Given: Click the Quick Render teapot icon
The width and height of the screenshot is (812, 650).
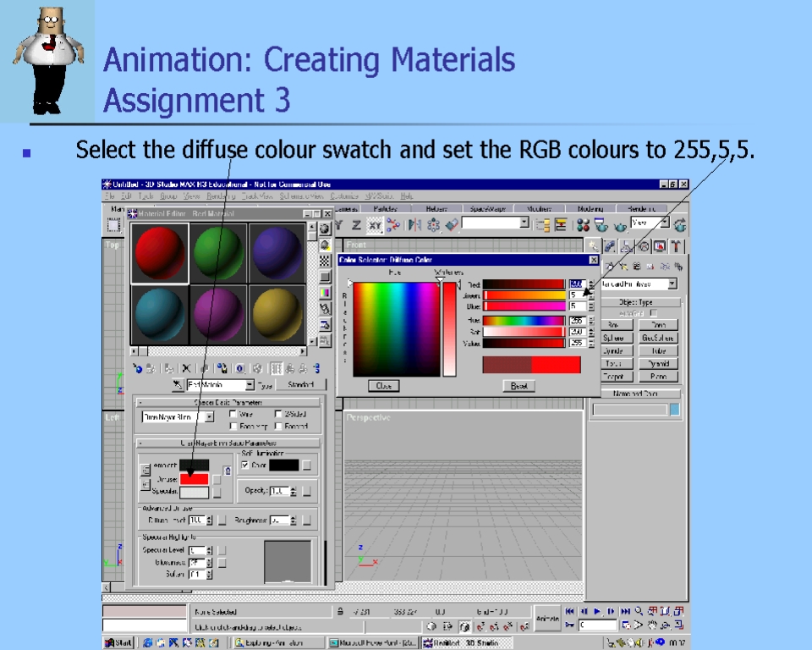Looking at the screenshot, I should click(620, 225).
